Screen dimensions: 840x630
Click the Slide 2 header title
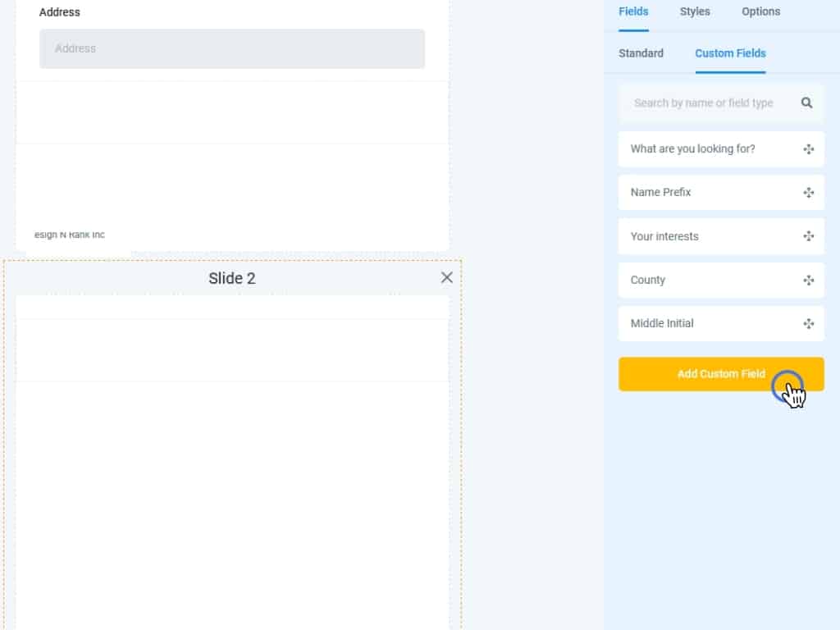[232, 278]
